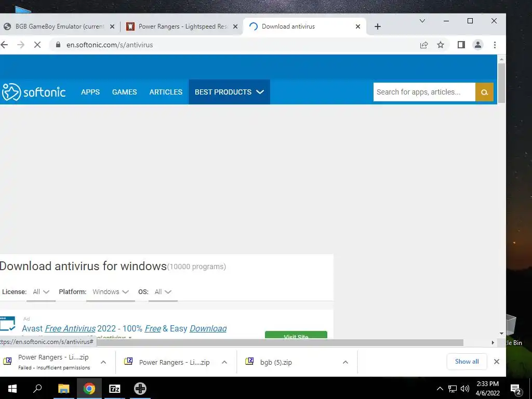The width and height of the screenshot is (532, 399).
Task: Click the green Visit Site button
Action: 296,335
